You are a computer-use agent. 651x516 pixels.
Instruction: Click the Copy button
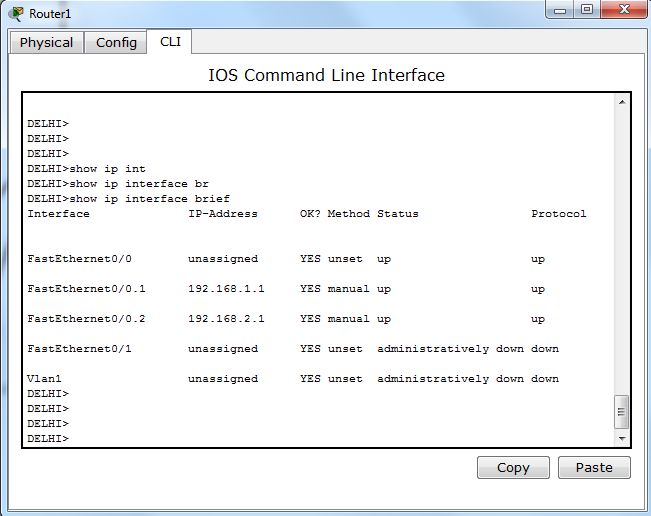pos(513,467)
